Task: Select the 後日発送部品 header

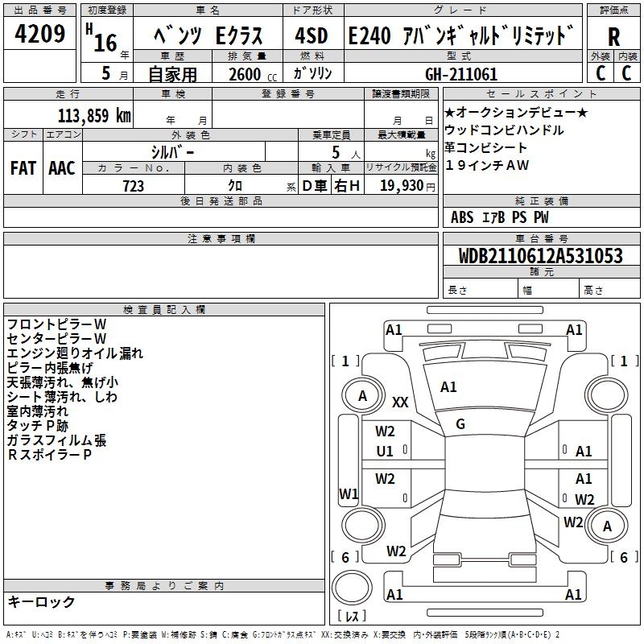Action: (221, 200)
